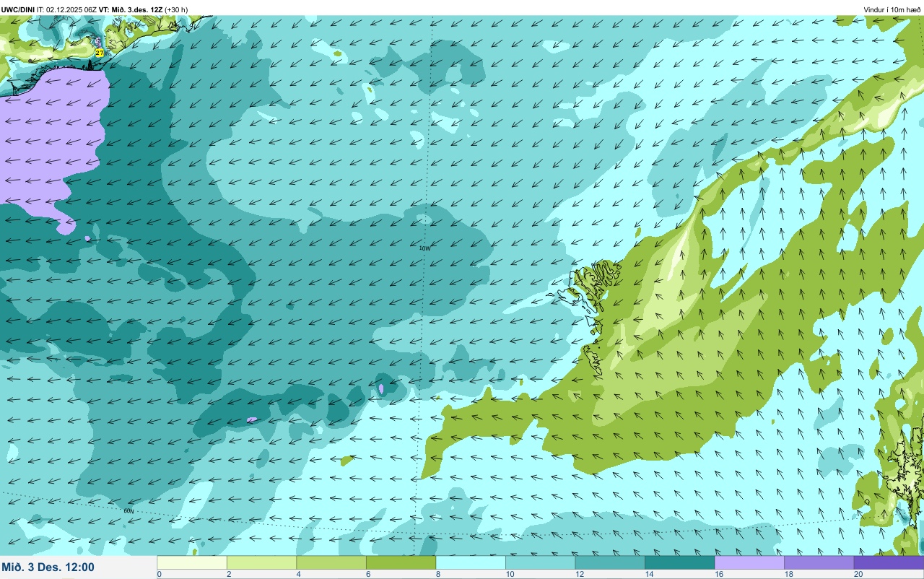Viewport: 924px width, 579px height.
Task: Select the 16–18 light purple legend swatch
Action: (749, 562)
